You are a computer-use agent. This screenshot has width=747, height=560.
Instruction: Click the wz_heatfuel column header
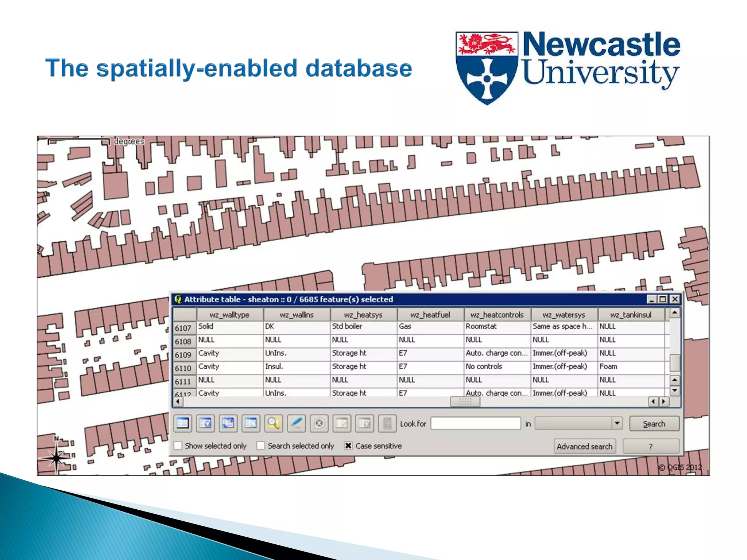(x=430, y=315)
